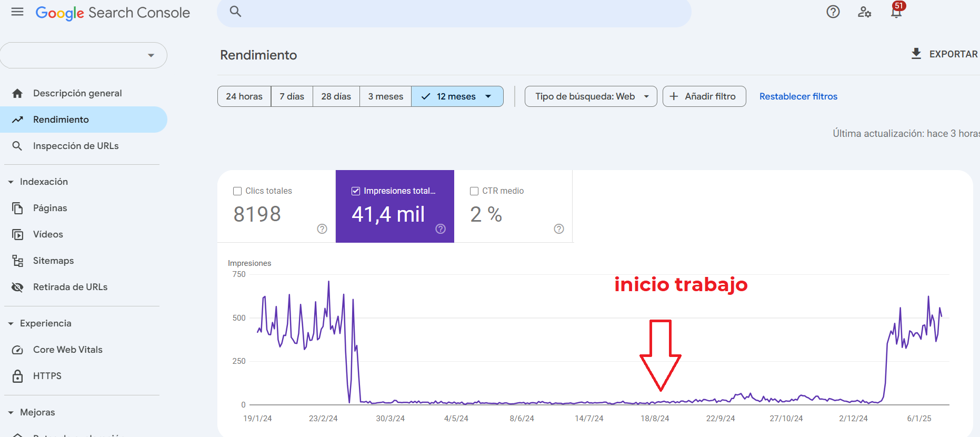Click the plus icon on Añadir filtro
Viewport: 980px width, 437px height.
674,96
